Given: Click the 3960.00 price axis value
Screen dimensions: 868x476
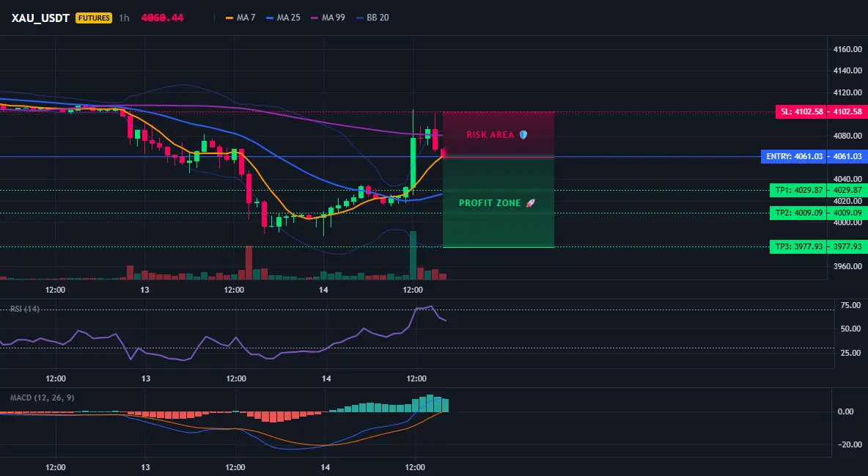Looking at the screenshot, I should (x=847, y=266).
